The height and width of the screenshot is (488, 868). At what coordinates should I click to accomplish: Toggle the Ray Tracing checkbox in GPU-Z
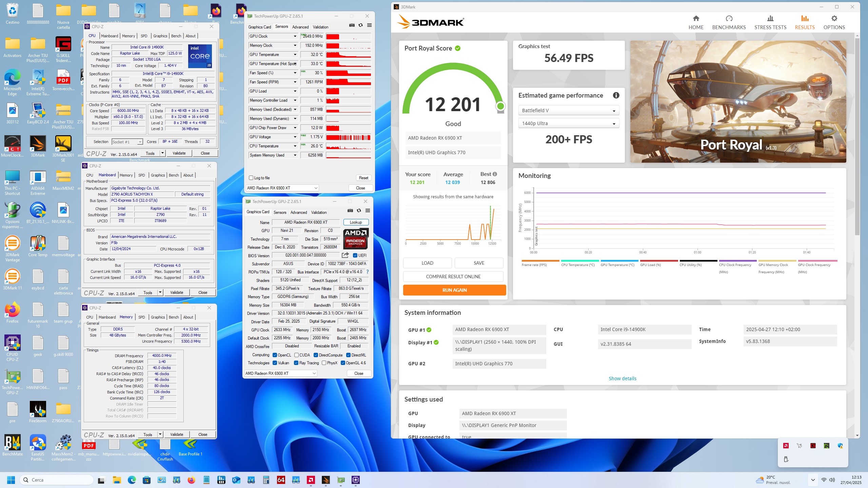(296, 363)
